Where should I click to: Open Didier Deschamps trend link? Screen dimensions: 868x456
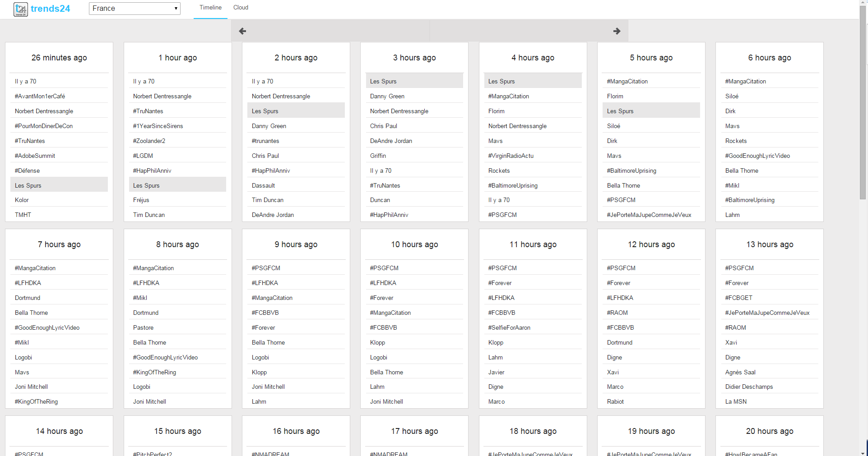749,387
